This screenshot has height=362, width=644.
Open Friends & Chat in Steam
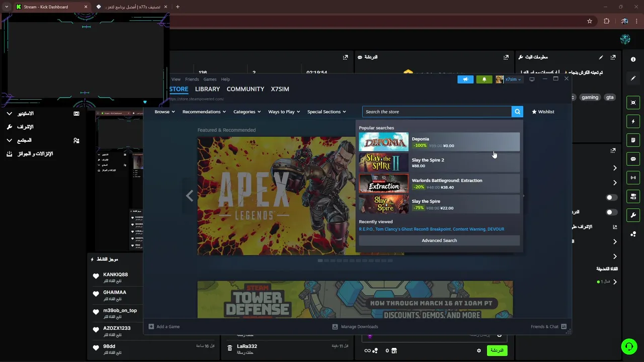[x=548, y=327]
